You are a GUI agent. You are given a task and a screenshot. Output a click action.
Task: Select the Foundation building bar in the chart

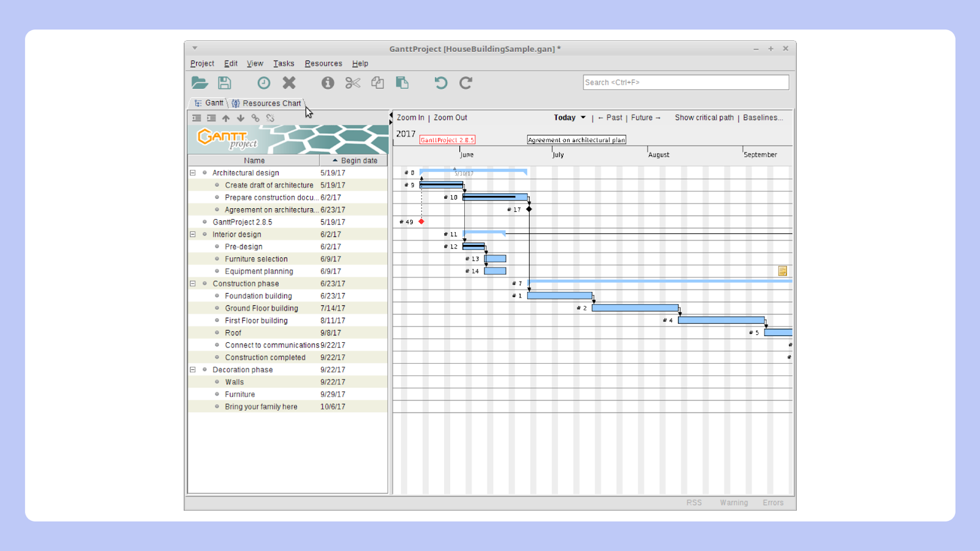[559, 296]
